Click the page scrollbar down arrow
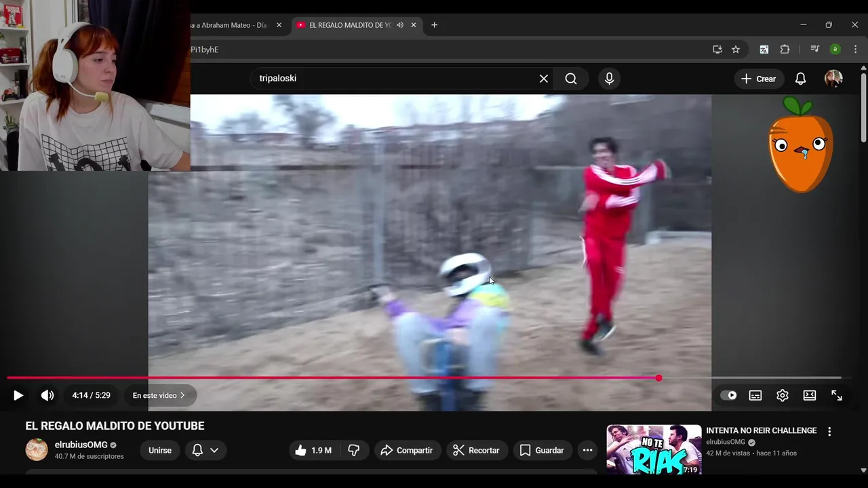868x488 pixels. click(863, 470)
